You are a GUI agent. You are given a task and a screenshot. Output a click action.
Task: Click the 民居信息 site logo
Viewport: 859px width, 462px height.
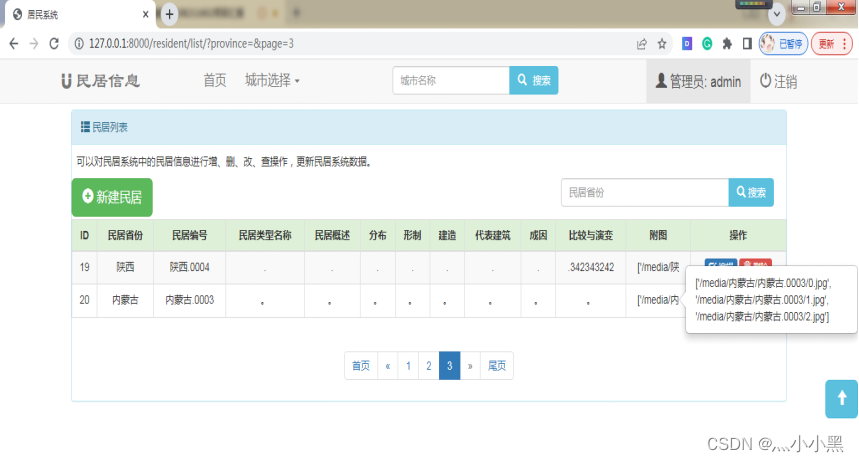pyautogui.click(x=101, y=81)
